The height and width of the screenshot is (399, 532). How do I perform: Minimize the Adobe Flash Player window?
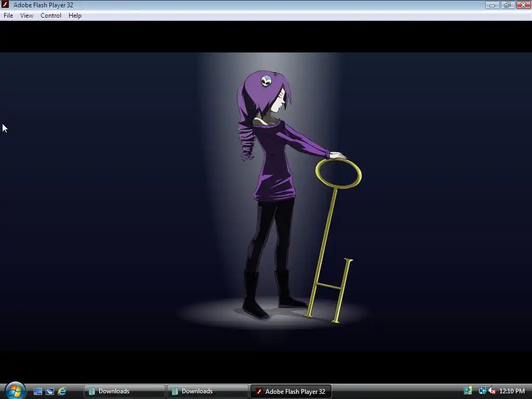(492, 5)
